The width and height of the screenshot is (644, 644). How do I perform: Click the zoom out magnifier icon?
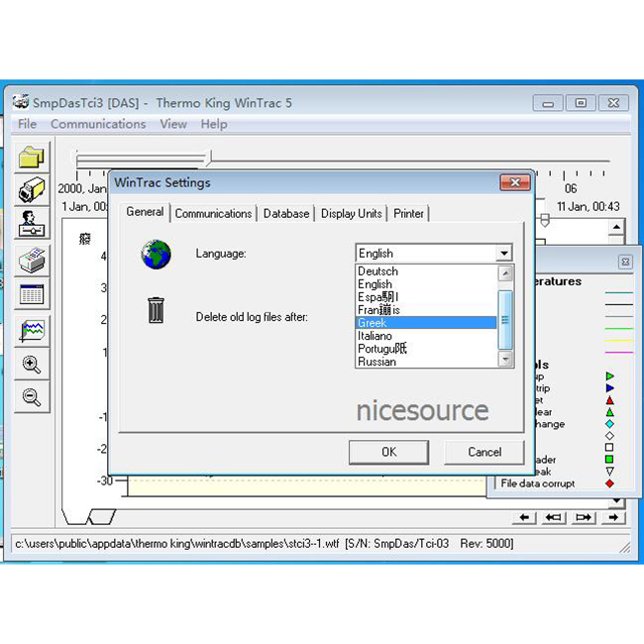pos(32,396)
